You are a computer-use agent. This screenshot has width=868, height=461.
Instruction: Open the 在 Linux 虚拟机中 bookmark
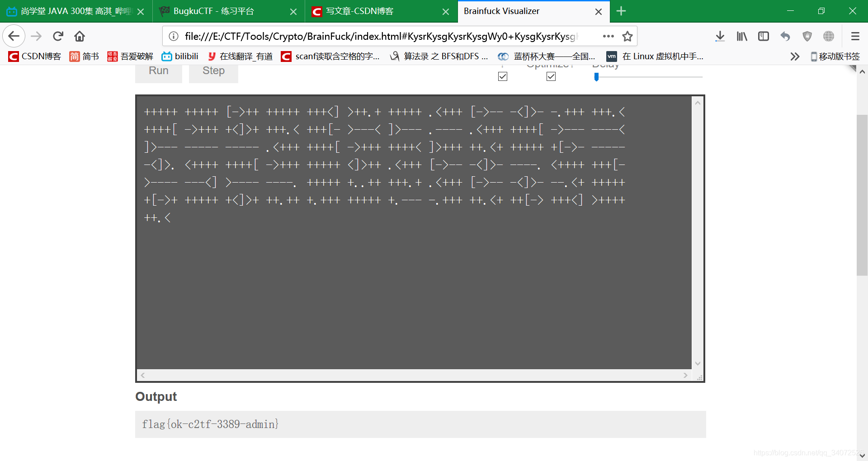click(655, 56)
